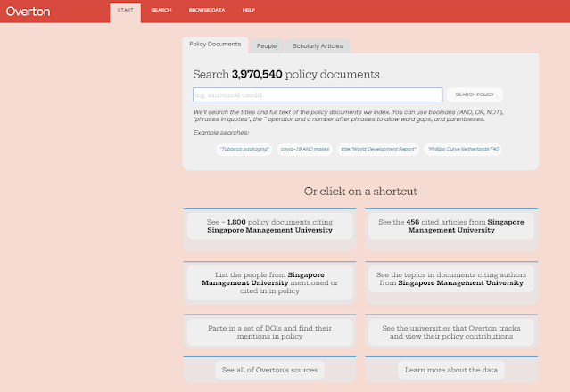Open policy documents citing Singapore Management University

(269, 226)
